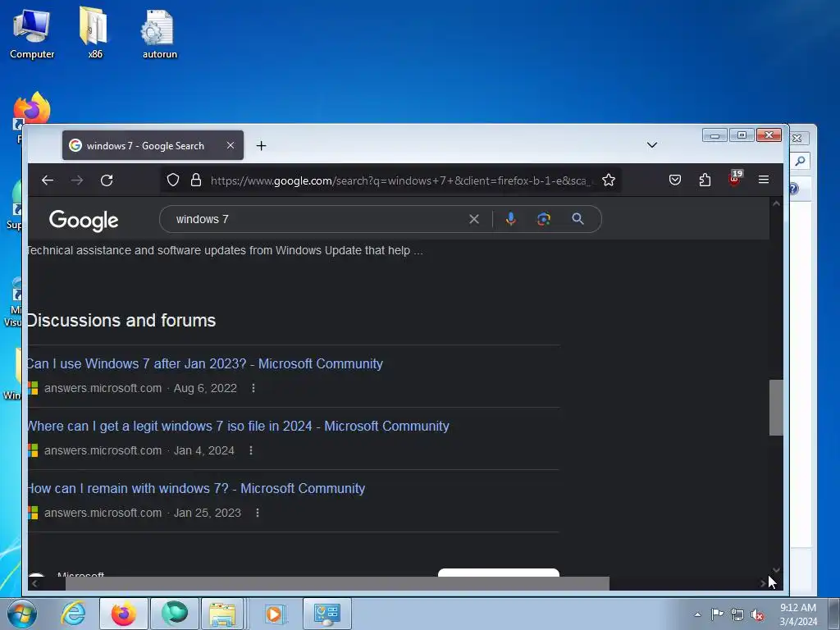Click the search icon in the background window
This screenshot has width=840, height=630.
800,162
